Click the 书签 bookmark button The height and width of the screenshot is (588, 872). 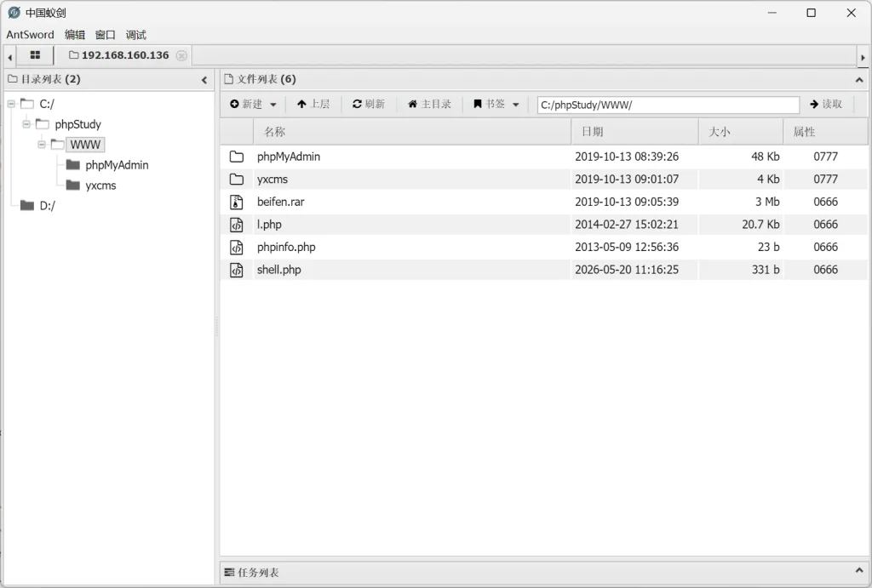click(x=489, y=104)
